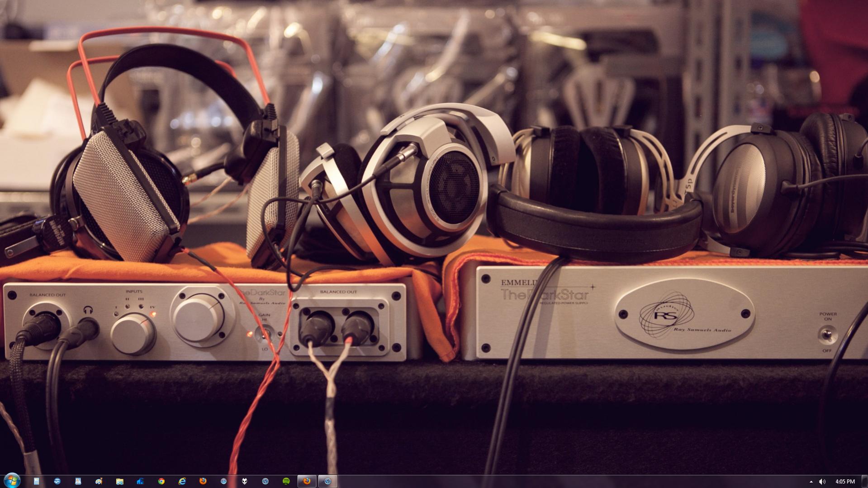The width and height of the screenshot is (868, 488).
Task: Launch pinned Firefox icon beside Internet Explorer
Action: point(203,481)
